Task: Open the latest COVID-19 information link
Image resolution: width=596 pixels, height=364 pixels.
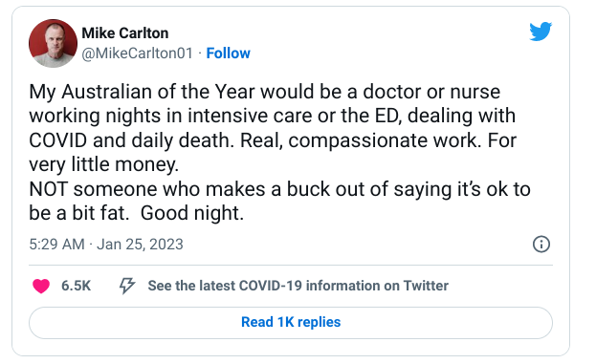Action: [298, 286]
